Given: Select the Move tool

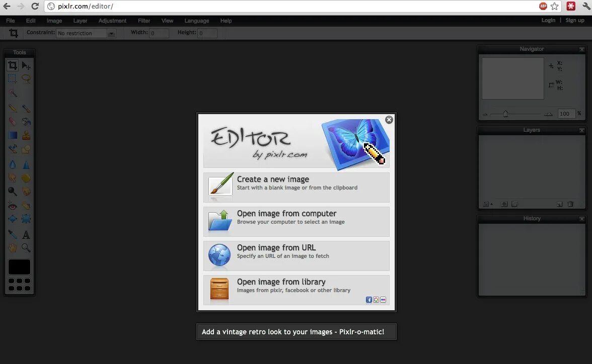Looking at the screenshot, I should (26, 65).
